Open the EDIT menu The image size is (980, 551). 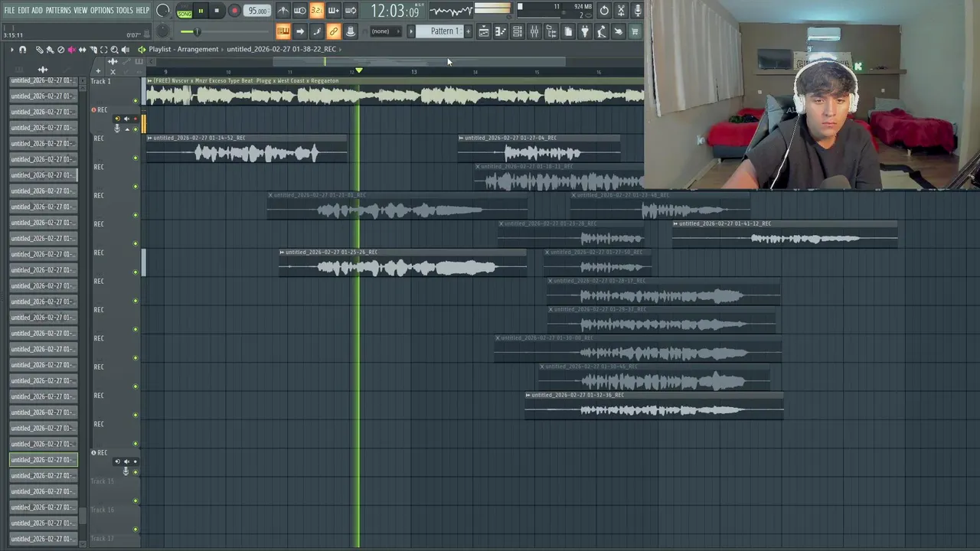coord(24,10)
